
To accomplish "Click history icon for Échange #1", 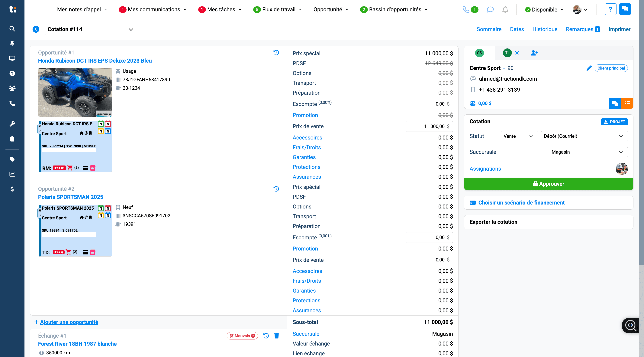I will [x=266, y=336].
